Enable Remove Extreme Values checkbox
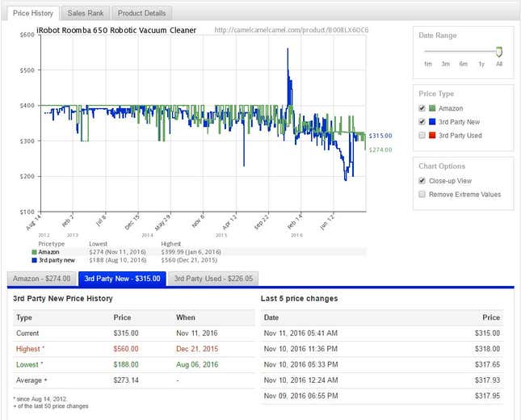Image resolution: width=521 pixels, height=420 pixels. click(422, 195)
